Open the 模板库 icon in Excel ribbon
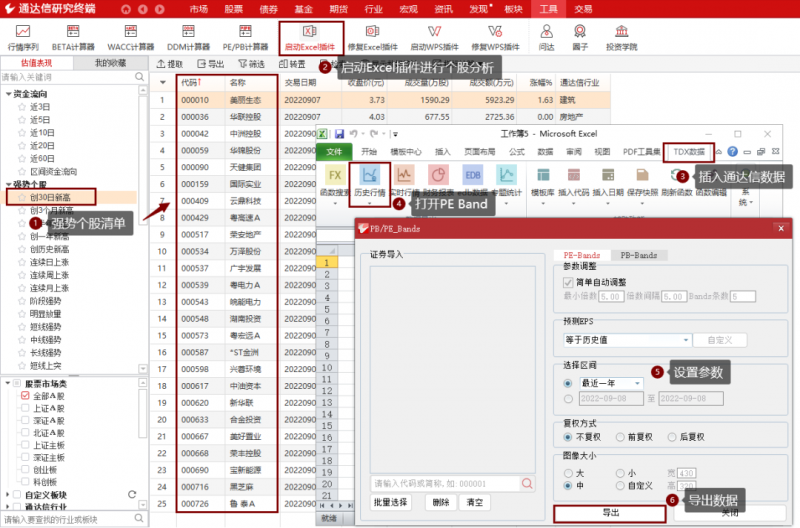The height and width of the screenshot is (528, 800). (x=543, y=175)
